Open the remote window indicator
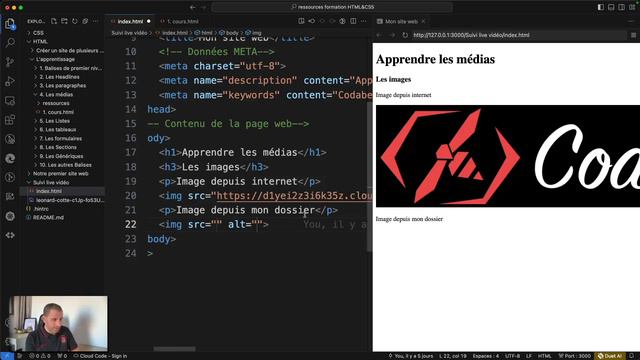The height and width of the screenshot is (360, 640). click(7, 356)
